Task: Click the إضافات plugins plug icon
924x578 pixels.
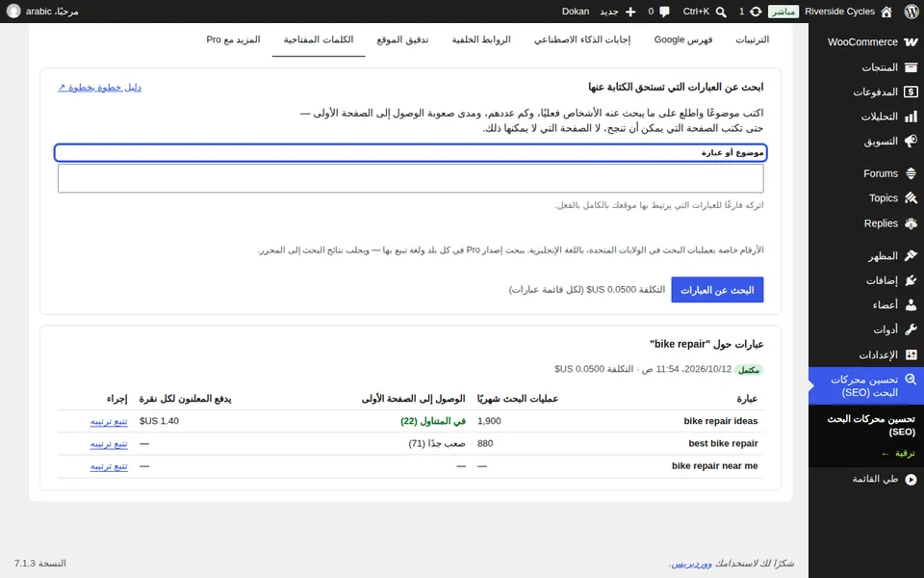Action: [911, 280]
